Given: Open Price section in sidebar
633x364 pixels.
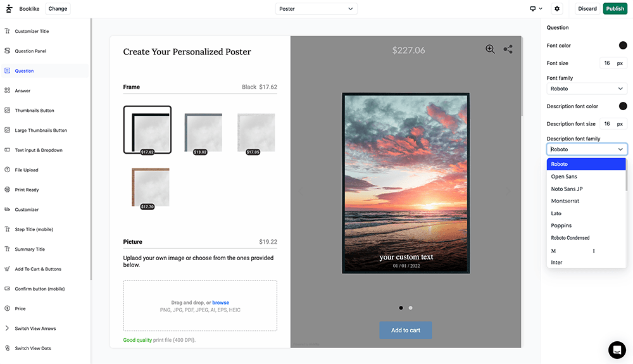Looking at the screenshot, I should pyautogui.click(x=20, y=309).
